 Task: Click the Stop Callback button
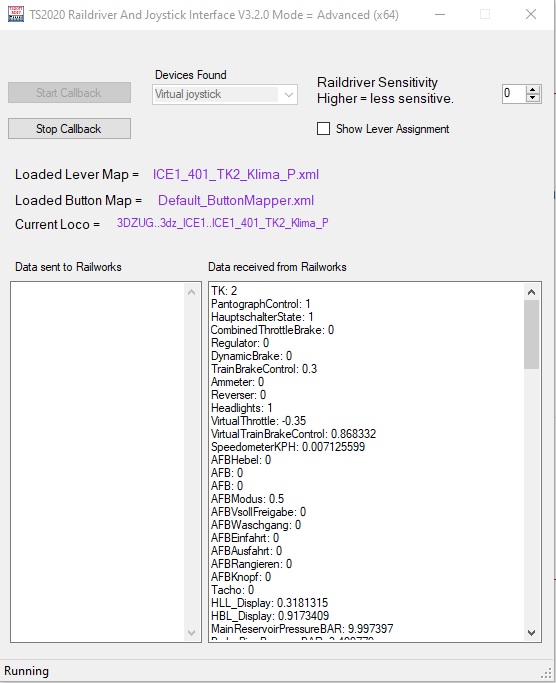pyautogui.click(x=69, y=128)
